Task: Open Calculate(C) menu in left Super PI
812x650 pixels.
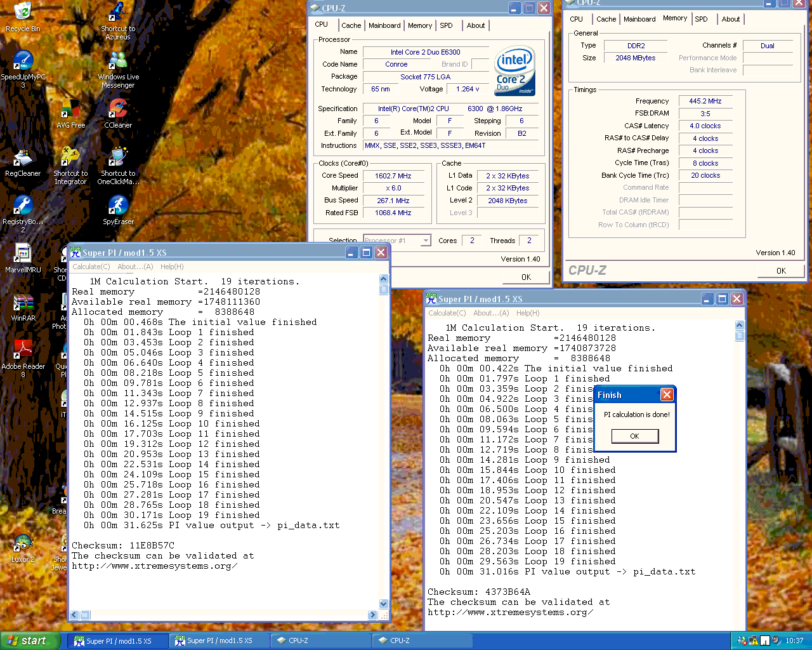Action: [91, 267]
